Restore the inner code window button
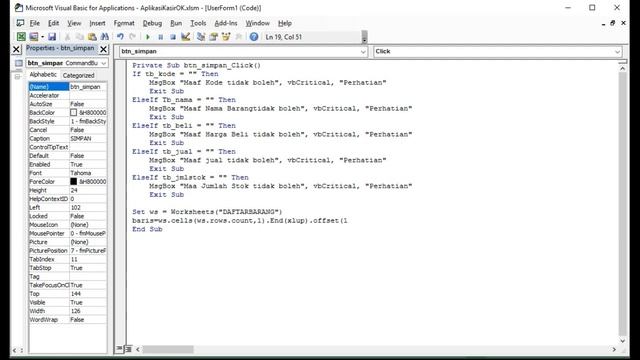 click(612, 23)
